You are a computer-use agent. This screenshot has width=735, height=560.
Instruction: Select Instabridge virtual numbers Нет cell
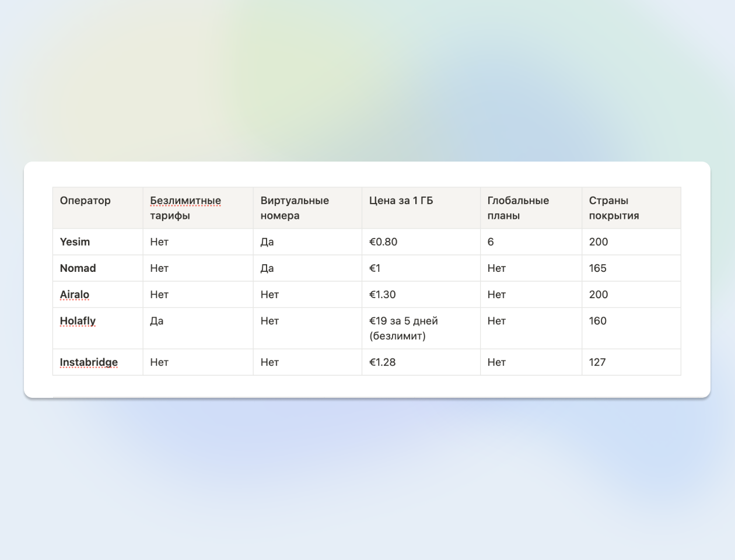(307, 362)
